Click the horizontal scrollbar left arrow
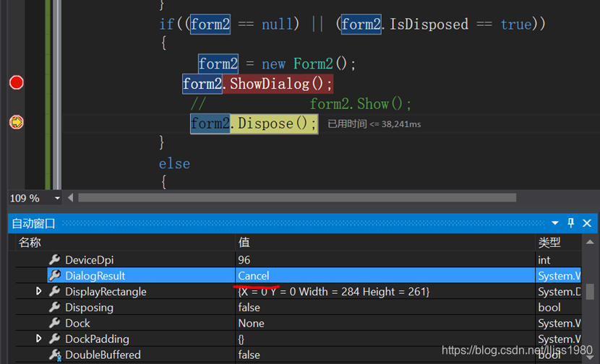Screen dimensions: 600x364 [x=70, y=198]
